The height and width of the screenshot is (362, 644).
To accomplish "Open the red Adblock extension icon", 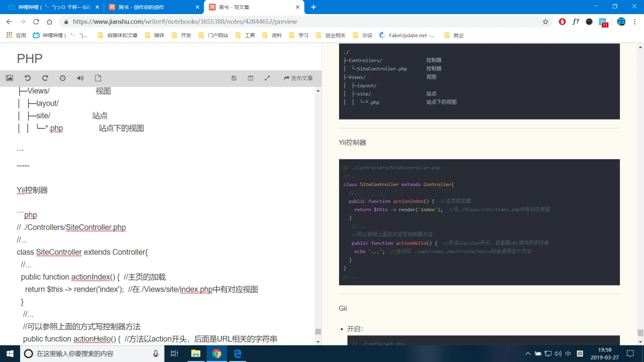I will coord(562,22).
